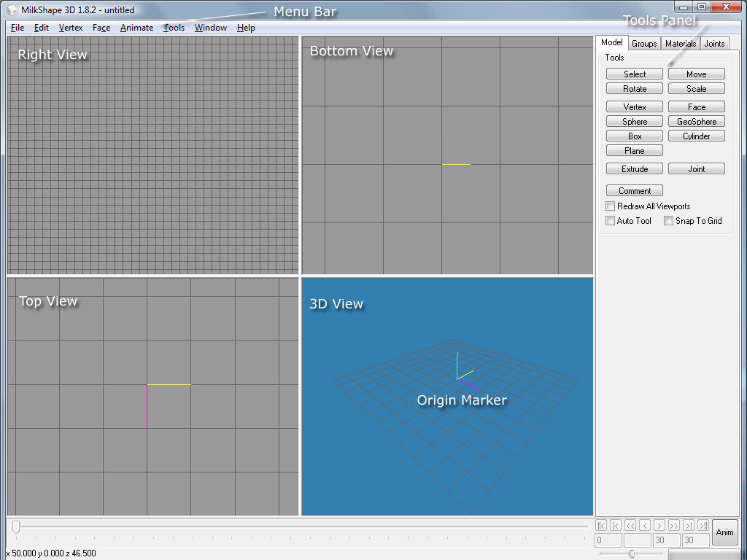Create a Sphere primitive button
747x560 pixels.
point(635,122)
